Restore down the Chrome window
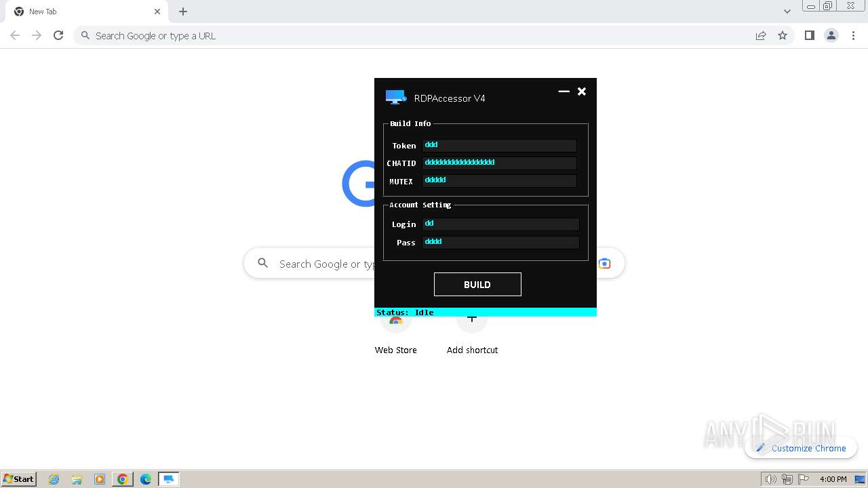 click(x=828, y=6)
